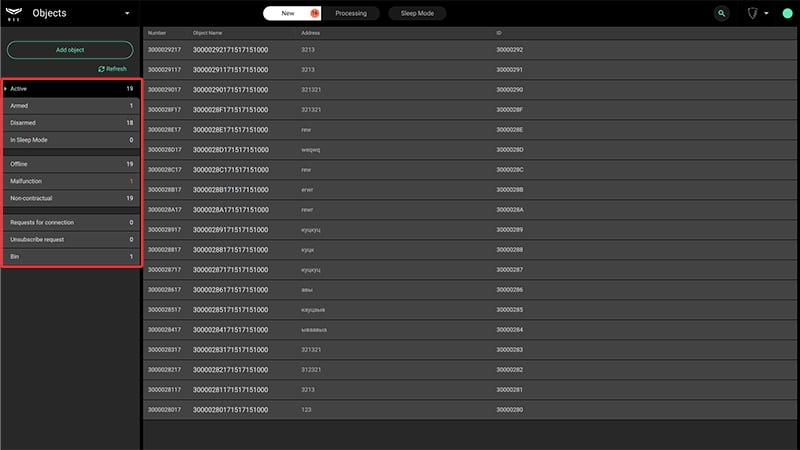The width and height of the screenshot is (800, 450).
Task: Click the ID column header
Action: [498, 33]
